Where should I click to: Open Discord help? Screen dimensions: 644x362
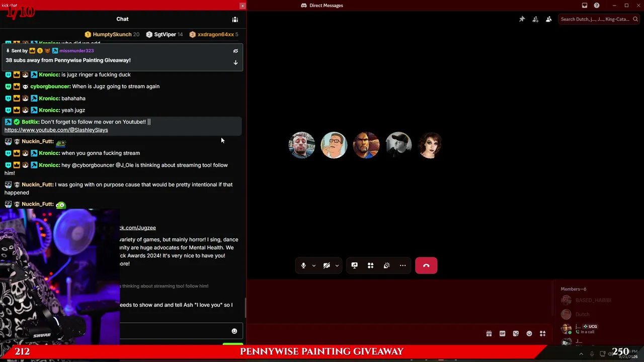(x=597, y=6)
